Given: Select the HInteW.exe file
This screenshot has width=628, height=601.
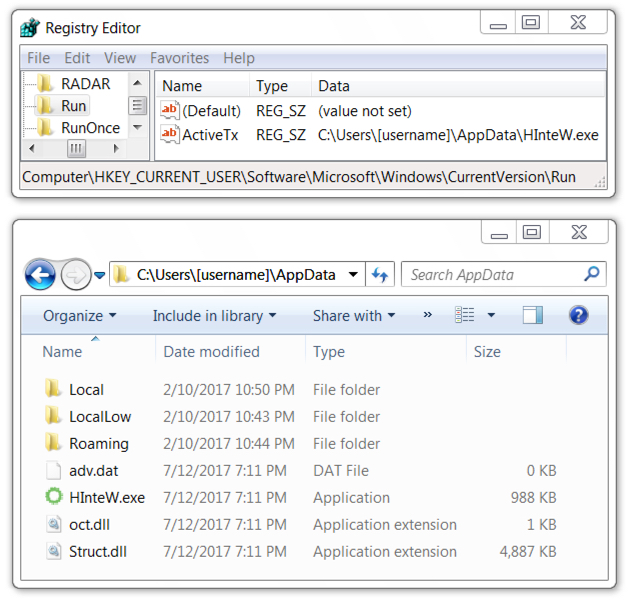Looking at the screenshot, I should pos(107,498).
